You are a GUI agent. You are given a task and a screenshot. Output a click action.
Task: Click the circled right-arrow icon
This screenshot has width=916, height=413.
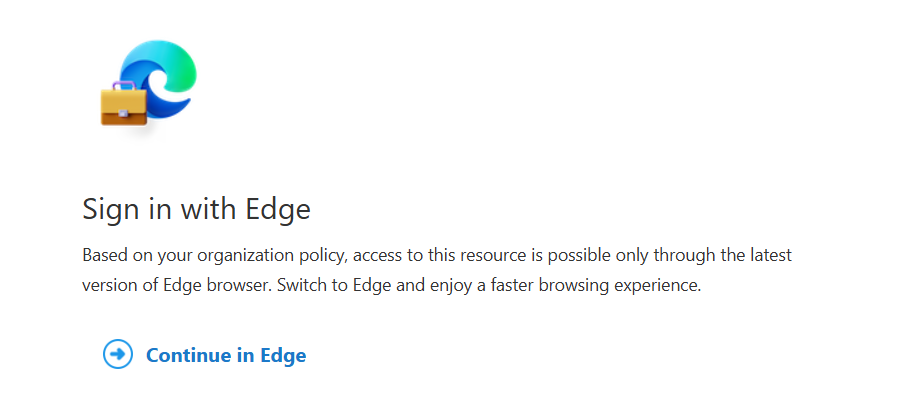[x=118, y=354]
